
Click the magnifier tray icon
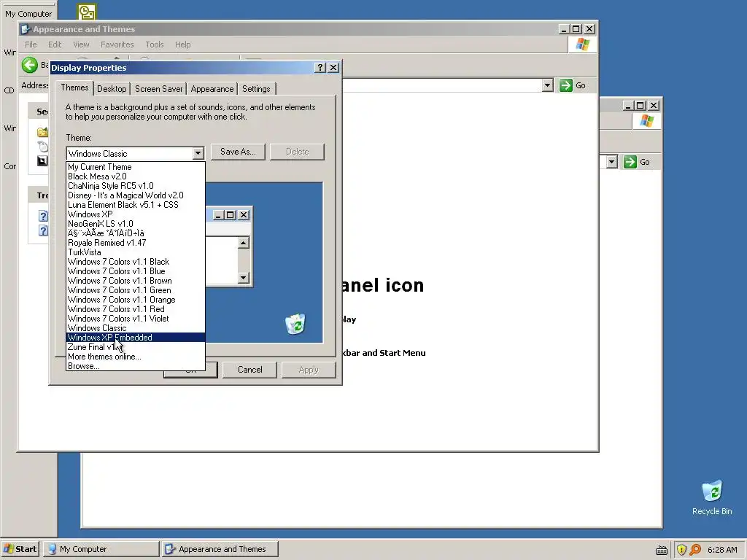click(695, 550)
